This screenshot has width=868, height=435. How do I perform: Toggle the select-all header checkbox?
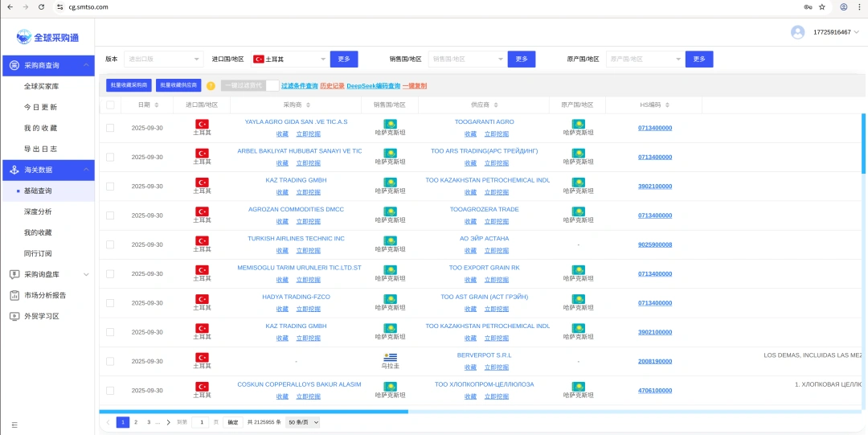tap(110, 105)
